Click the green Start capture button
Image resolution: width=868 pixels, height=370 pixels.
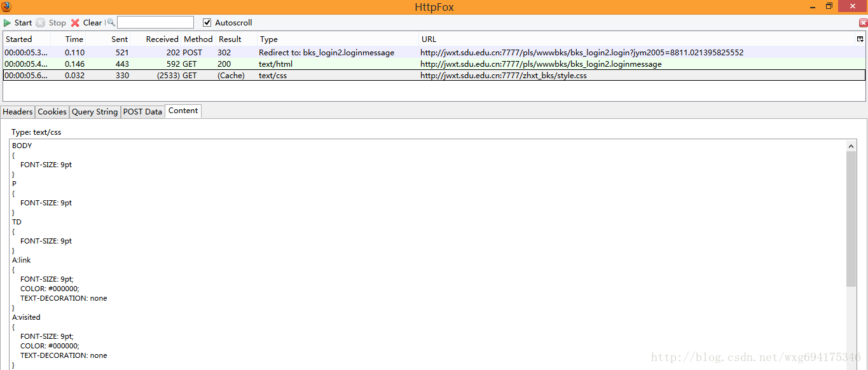pos(18,22)
